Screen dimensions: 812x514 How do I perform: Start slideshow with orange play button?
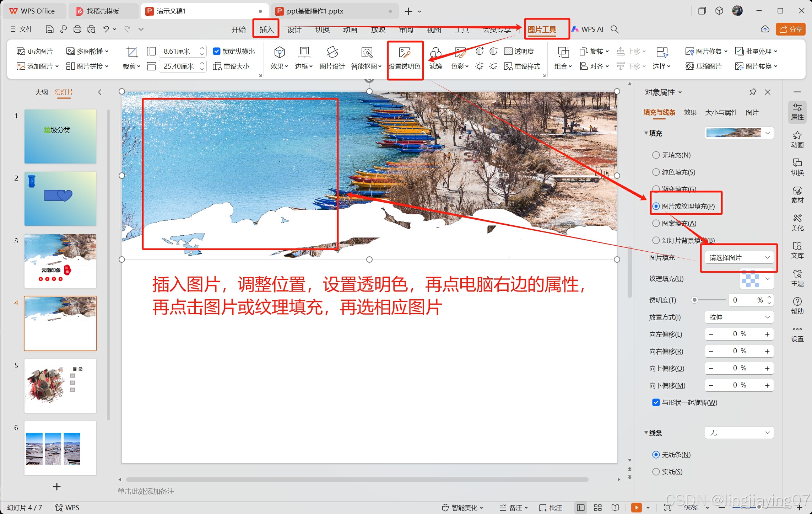636,507
